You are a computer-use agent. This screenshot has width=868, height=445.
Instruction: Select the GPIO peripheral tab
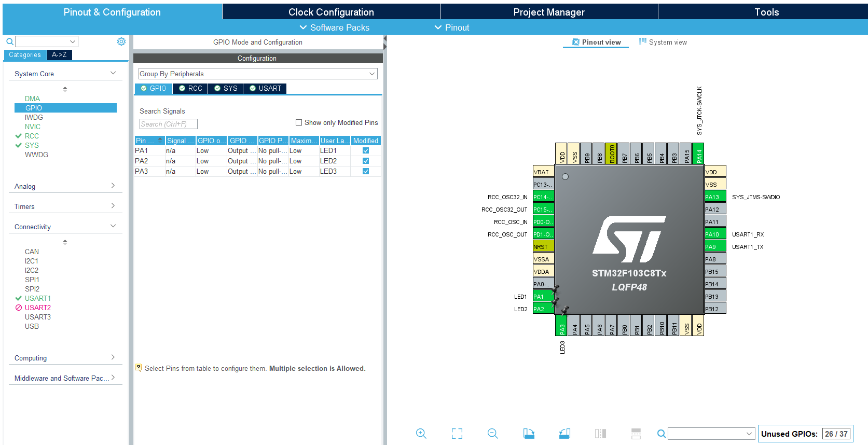(154, 88)
